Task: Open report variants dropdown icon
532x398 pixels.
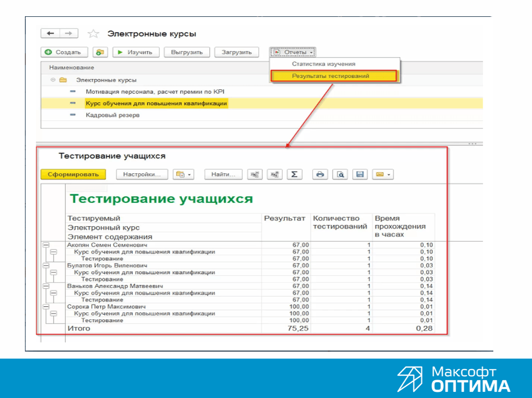Action: pyautogui.click(x=184, y=174)
